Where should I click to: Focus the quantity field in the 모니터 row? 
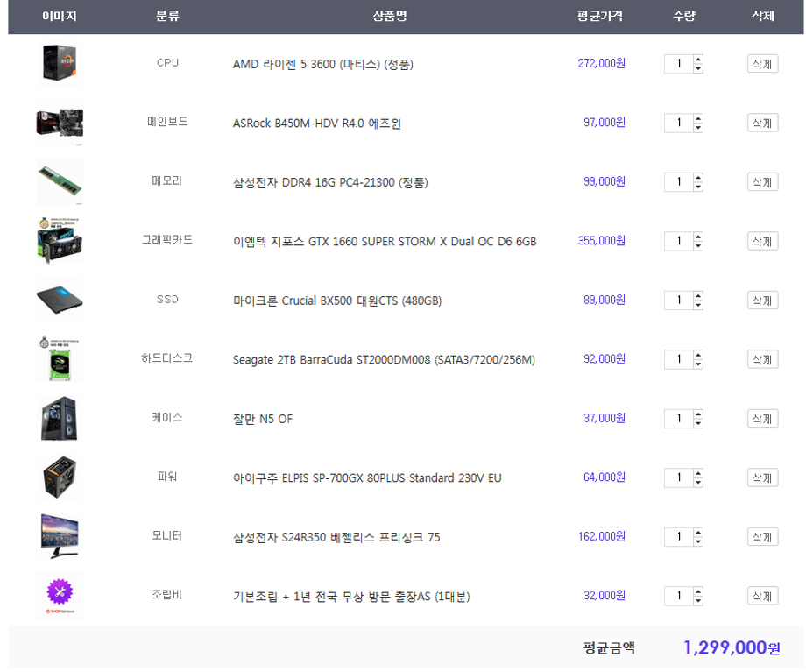coord(678,537)
